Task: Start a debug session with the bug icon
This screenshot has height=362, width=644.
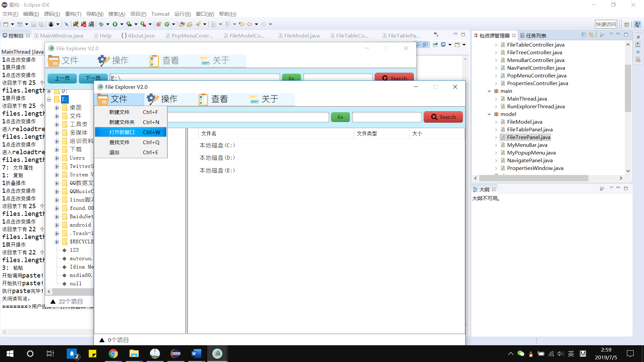Action: tap(101, 24)
